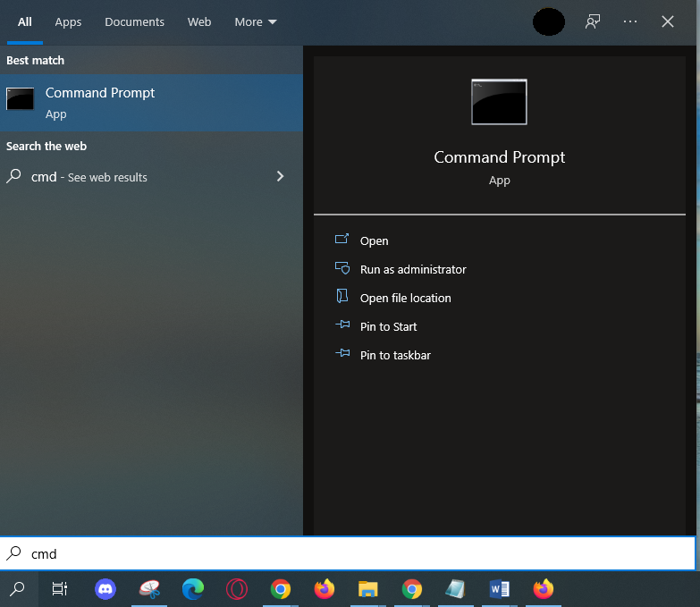Viewport: 700px width, 607px height.
Task: Select Pin to taskbar option
Action: [x=394, y=355]
